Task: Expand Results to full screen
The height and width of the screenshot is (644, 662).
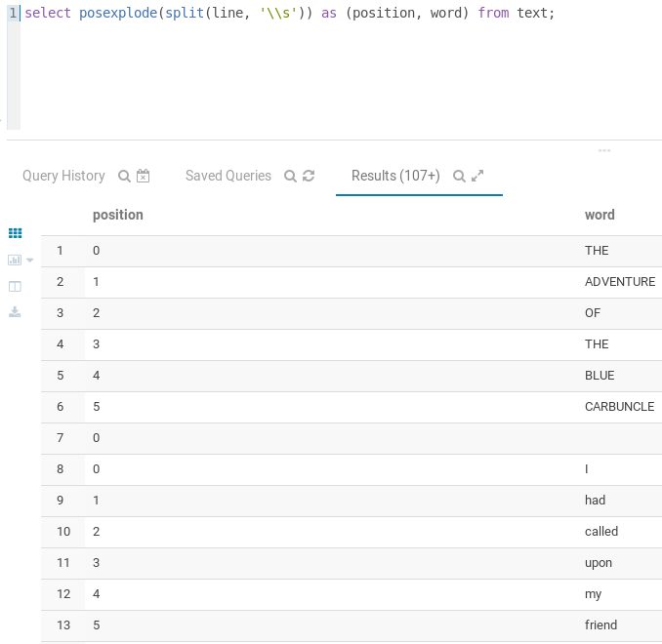Action: (x=477, y=177)
